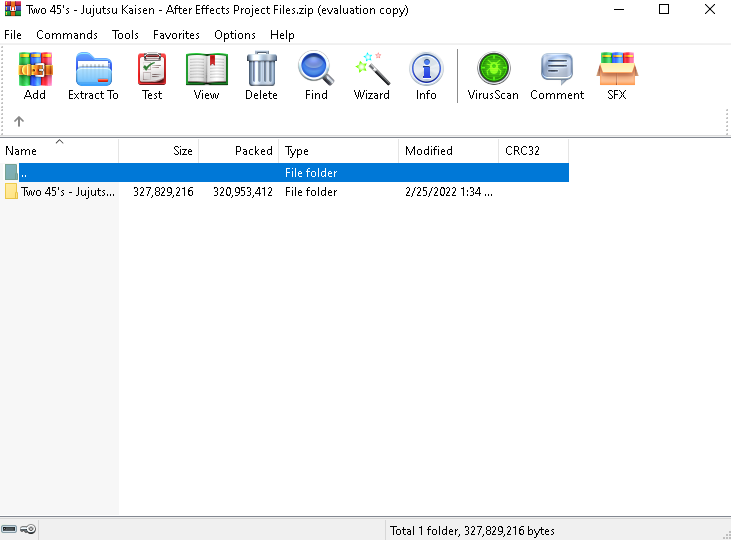Click the Delete trash can icon
731x540 pixels.
[x=262, y=69]
